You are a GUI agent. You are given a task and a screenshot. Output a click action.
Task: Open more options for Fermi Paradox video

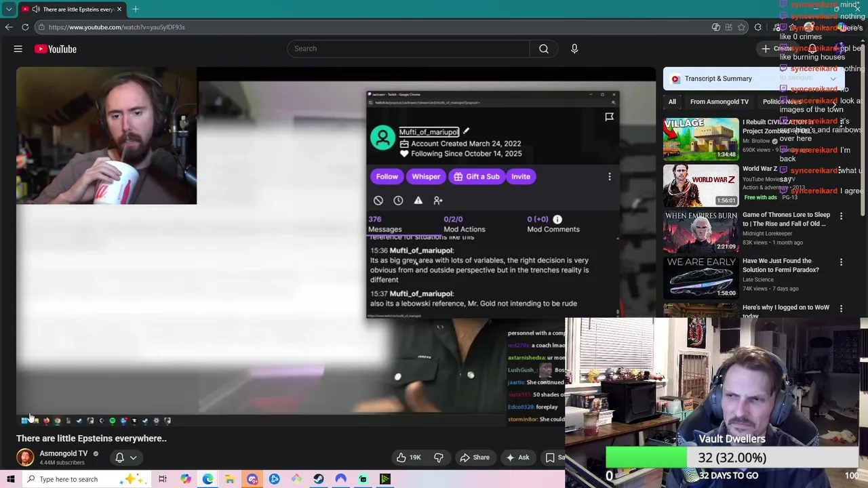842,262
